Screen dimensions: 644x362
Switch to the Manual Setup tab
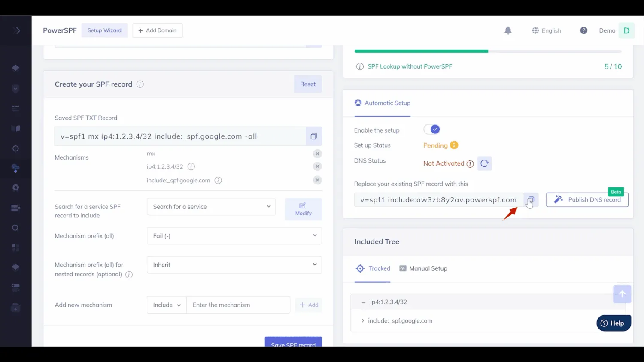click(x=423, y=268)
